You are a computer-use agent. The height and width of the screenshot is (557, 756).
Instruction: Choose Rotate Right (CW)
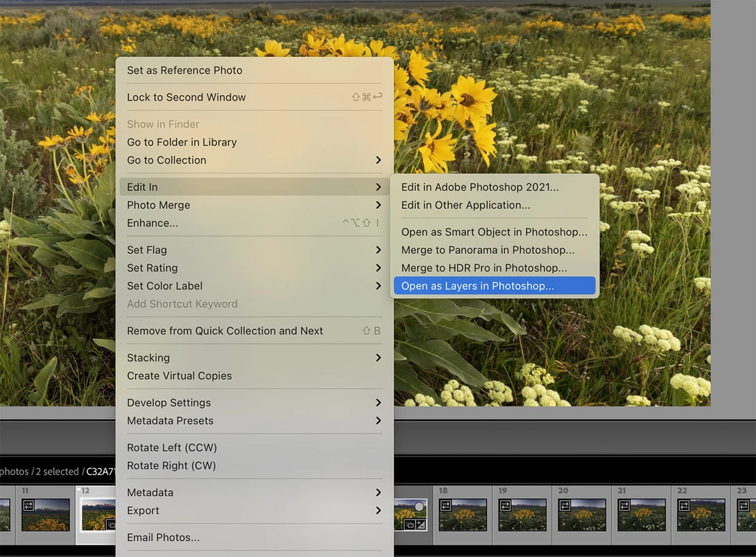(255, 465)
